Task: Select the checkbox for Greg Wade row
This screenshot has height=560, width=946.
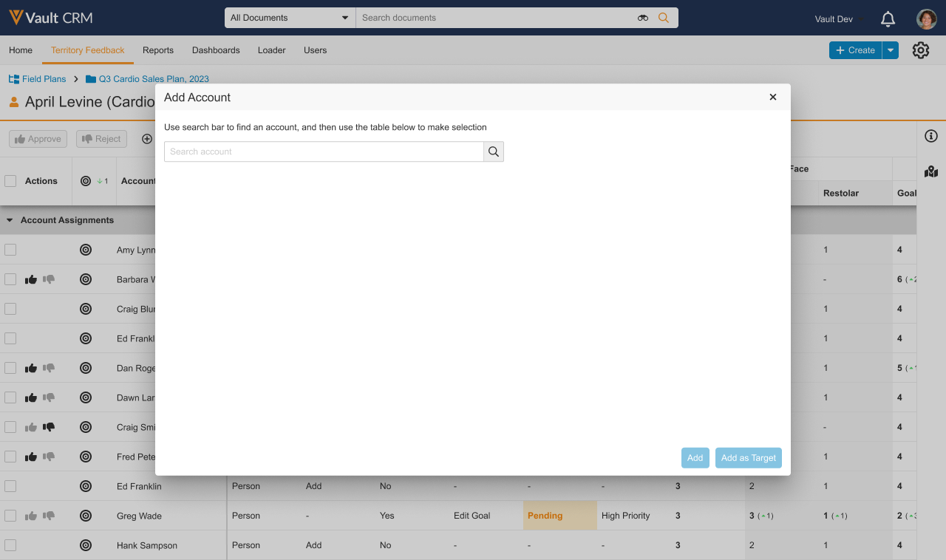Action: (10, 516)
